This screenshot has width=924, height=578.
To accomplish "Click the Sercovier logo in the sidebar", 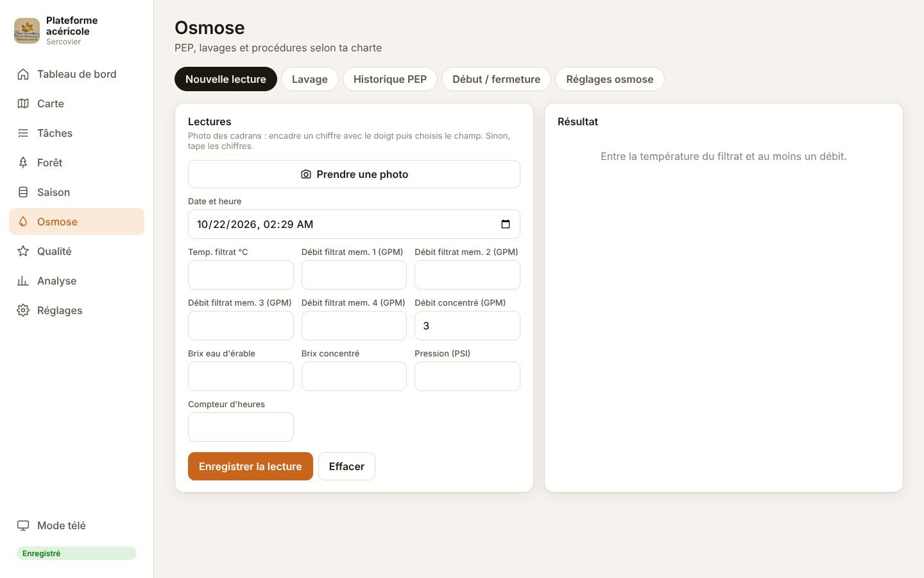I will pyautogui.click(x=27, y=31).
